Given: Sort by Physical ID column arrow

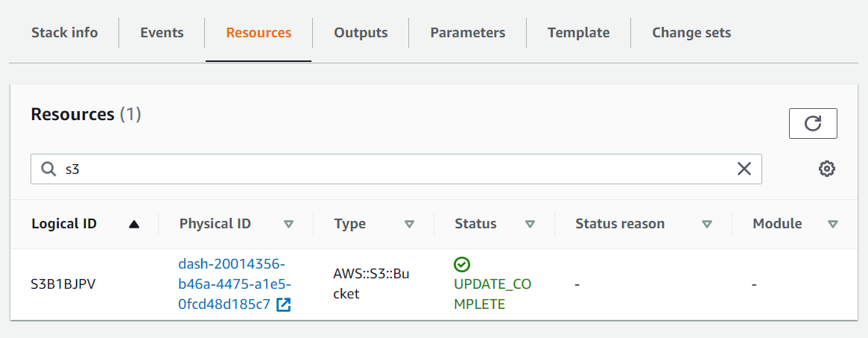Looking at the screenshot, I should (288, 224).
